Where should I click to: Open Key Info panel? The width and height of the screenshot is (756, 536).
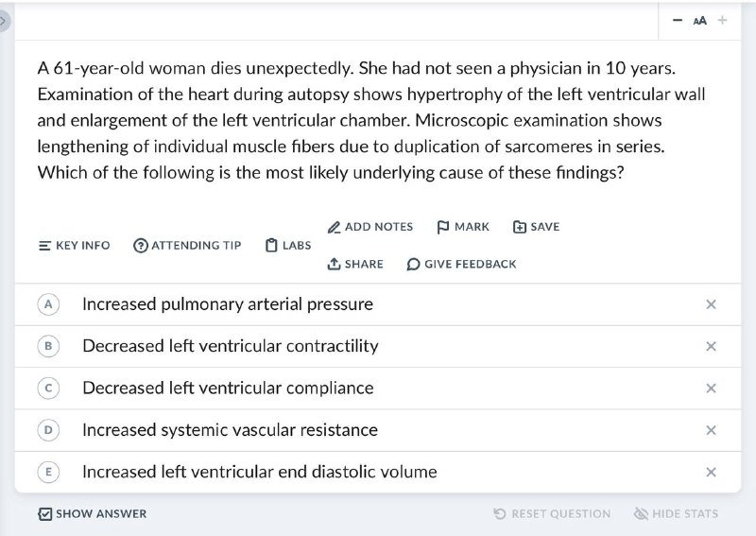pyautogui.click(x=75, y=245)
